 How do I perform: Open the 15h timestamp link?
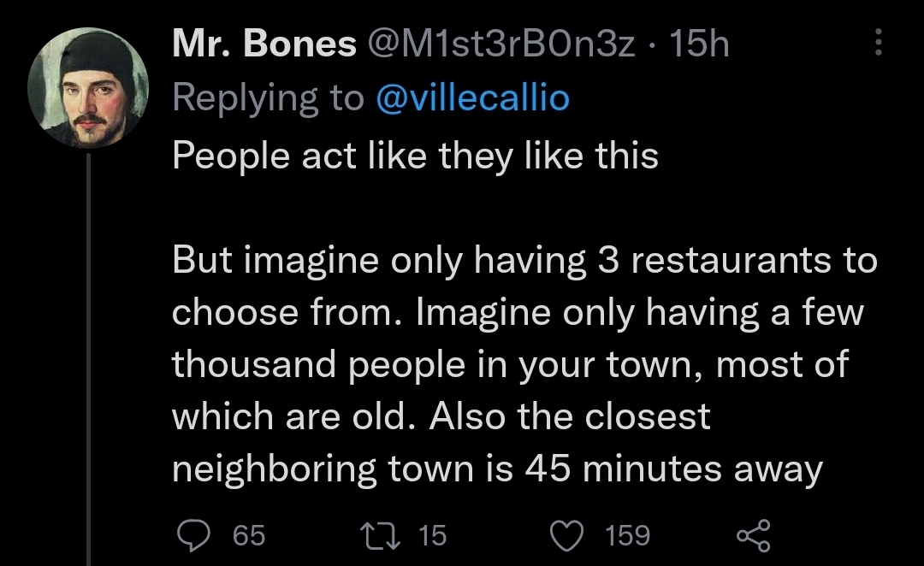[x=702, y=44]
